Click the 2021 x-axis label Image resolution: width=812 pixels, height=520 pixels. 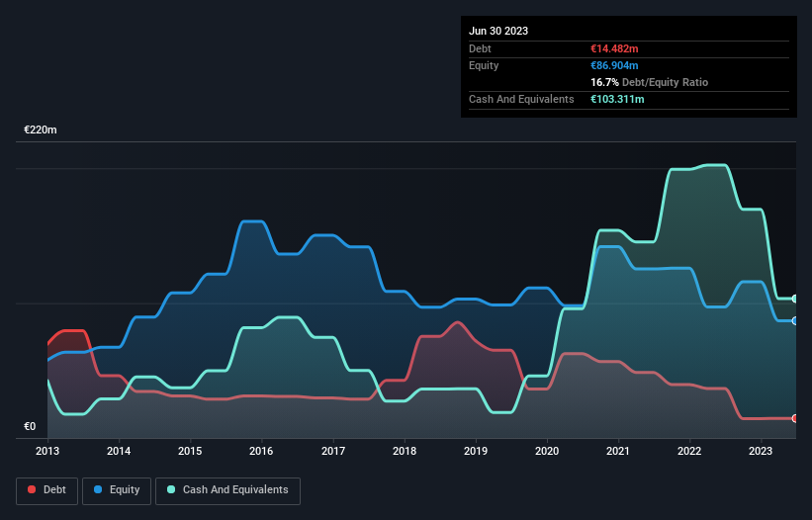tap(618, 451)
